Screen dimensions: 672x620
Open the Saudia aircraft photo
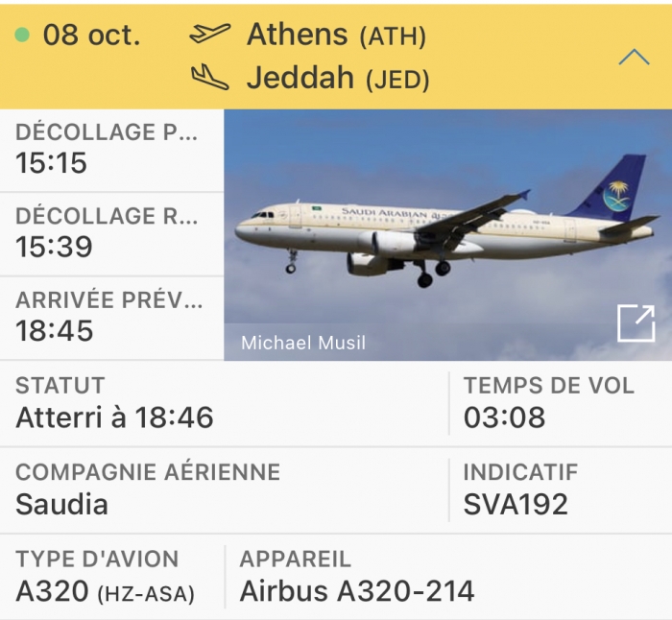(448, 235)
